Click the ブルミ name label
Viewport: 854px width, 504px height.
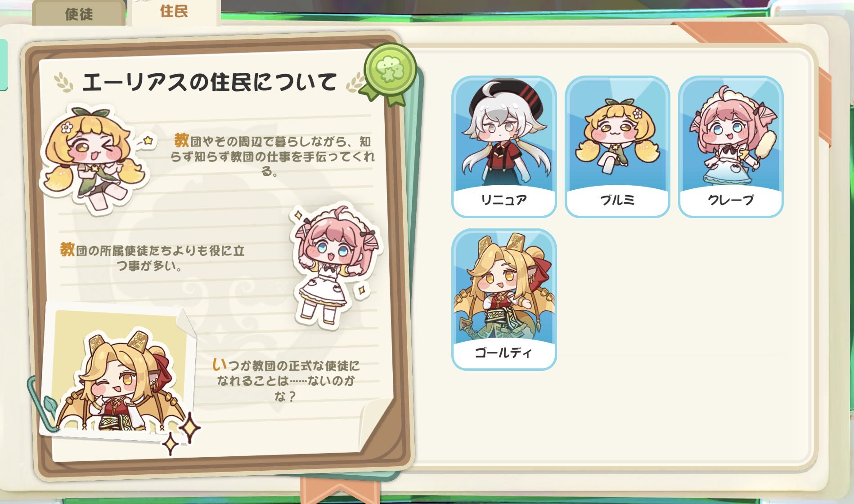pos(617,200)
